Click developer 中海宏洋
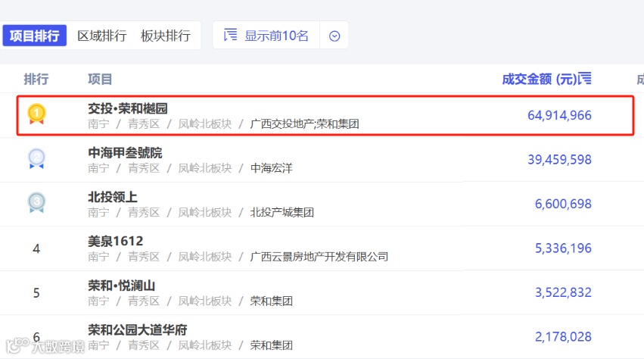Image resolution: width=644 pixels, height=359 pixels. pos(272,168)
